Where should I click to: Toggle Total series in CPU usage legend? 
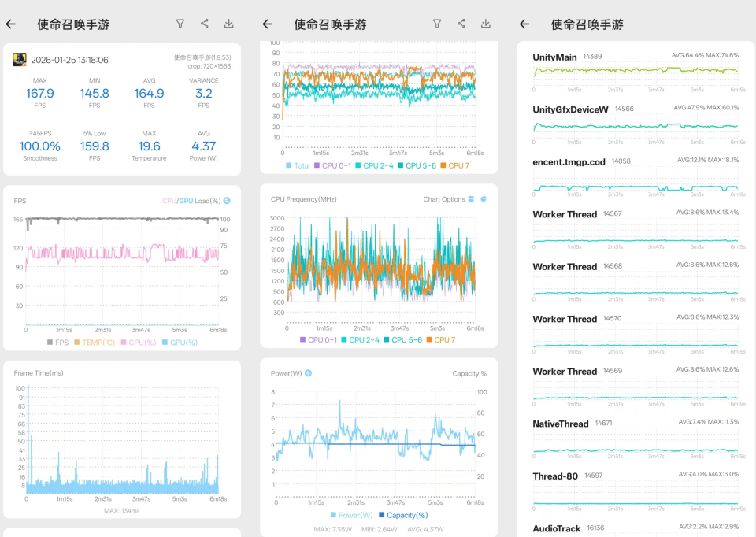pos(297,165)
